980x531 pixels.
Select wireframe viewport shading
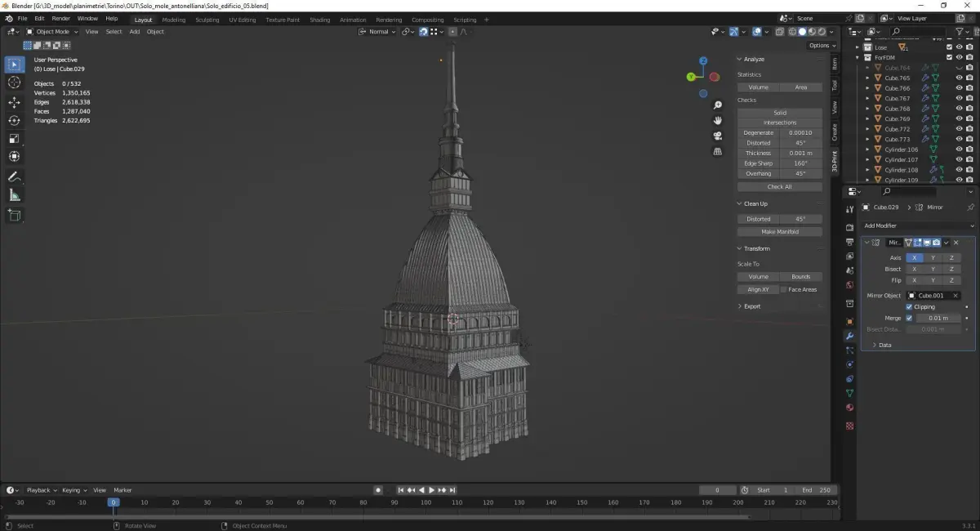[791, 32]
